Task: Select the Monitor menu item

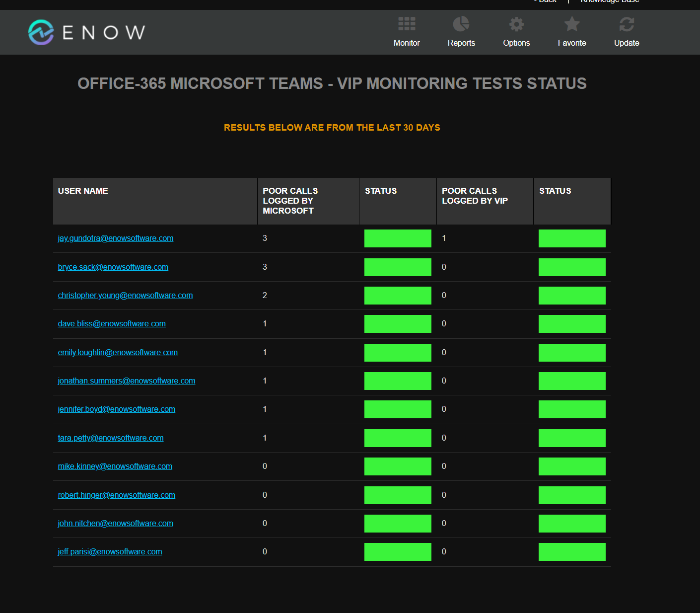Action: tap(407, 43)
